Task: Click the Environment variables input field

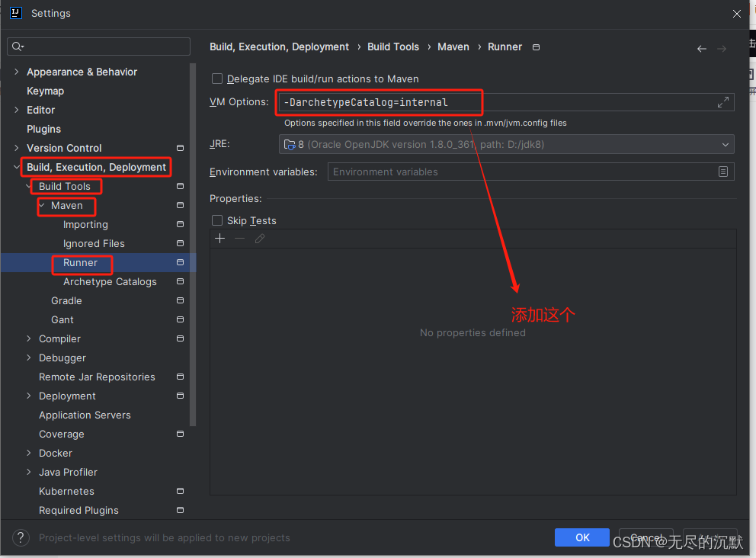Action: 530,172
